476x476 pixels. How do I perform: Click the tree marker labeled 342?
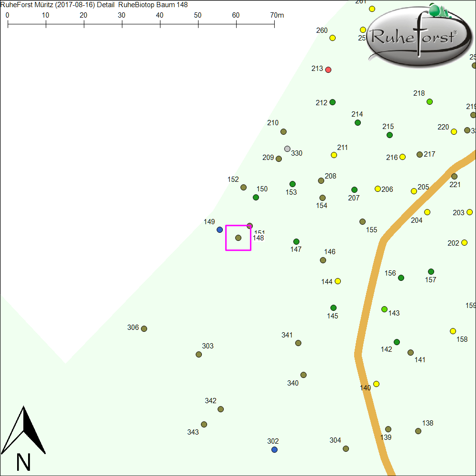[221, 409]
